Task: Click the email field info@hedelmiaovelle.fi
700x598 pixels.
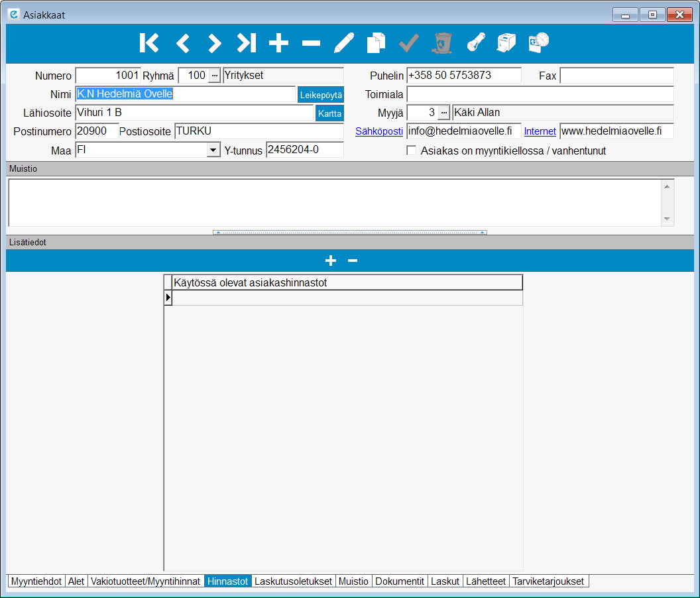Action: tap(464, 131)
